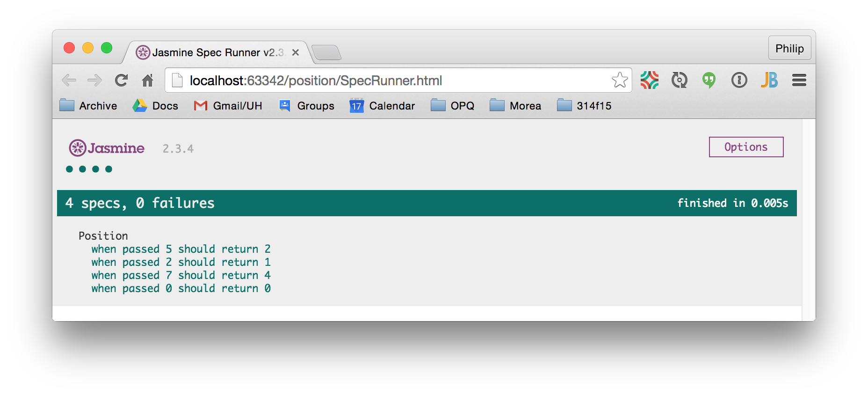The width and height of the screenshot is (868, 396).
Task: Open the circular arrows sync extension icon
Action: coord(679,80)
